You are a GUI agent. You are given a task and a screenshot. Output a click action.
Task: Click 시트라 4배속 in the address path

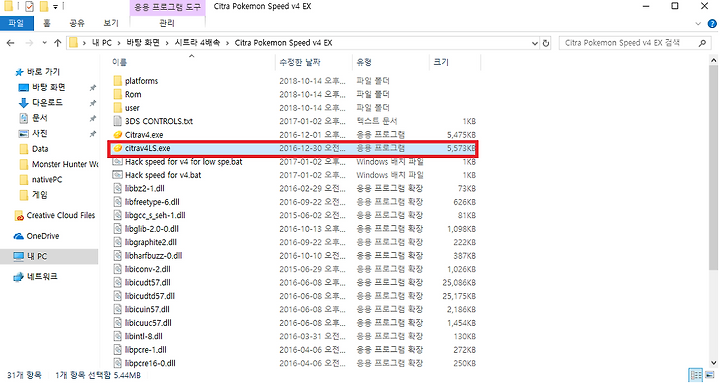(197, 43)
